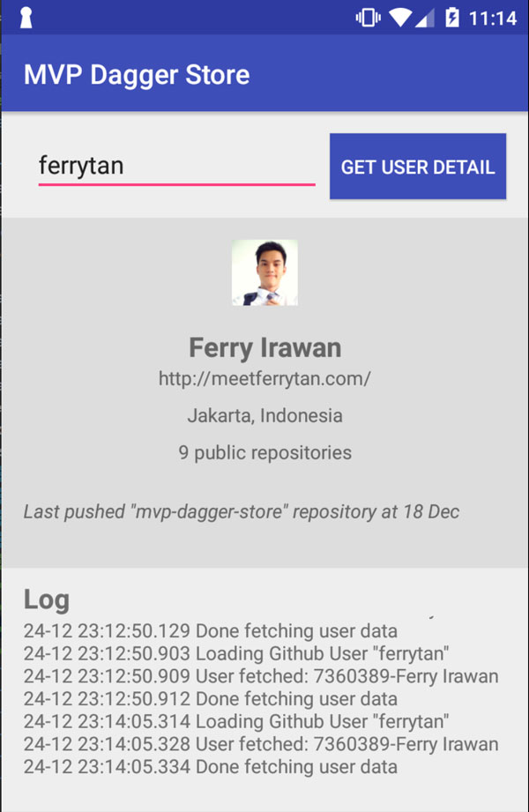Tap the vibrate mode status icon
The width and height of the screenshot is (529, 812).
point(368,18)
